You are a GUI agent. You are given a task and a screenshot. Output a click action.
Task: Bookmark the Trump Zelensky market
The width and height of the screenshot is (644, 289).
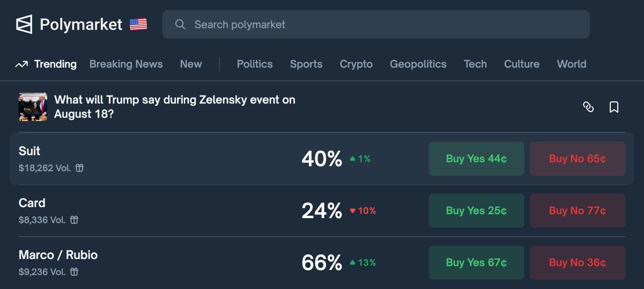614,107
